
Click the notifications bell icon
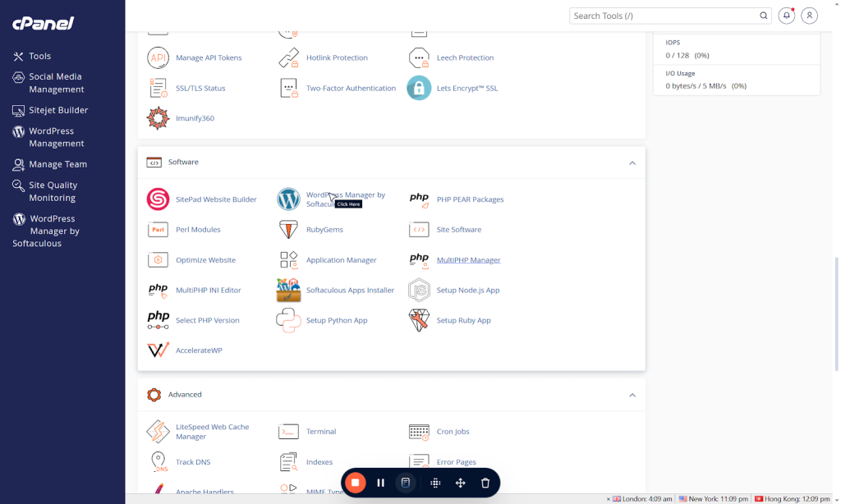click(786, 16)
